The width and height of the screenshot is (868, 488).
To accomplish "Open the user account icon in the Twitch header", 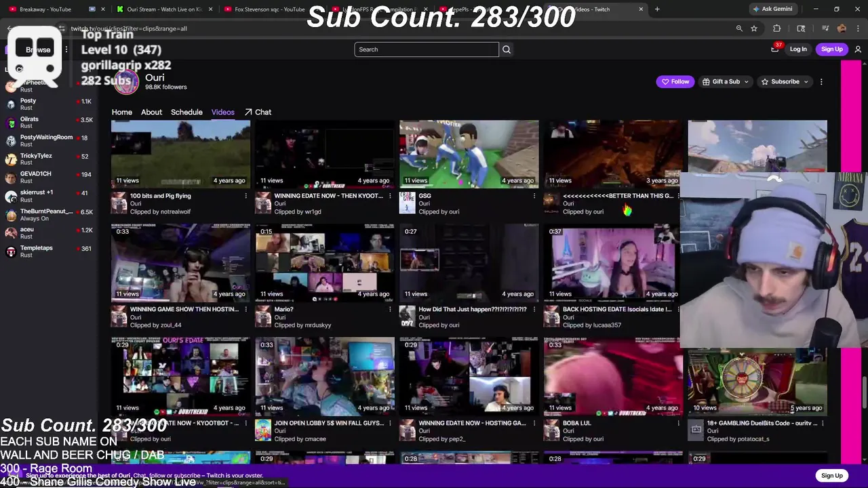I will (858, 49).
